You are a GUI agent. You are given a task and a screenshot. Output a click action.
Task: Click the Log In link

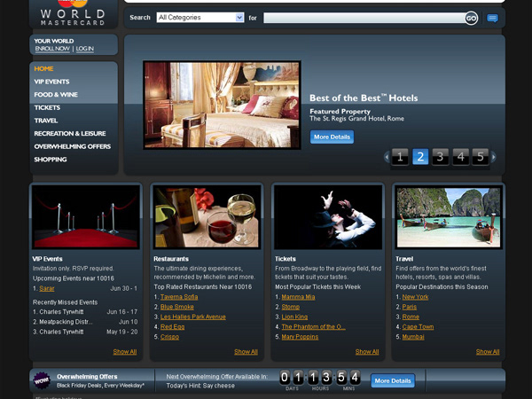pos(85,49)
